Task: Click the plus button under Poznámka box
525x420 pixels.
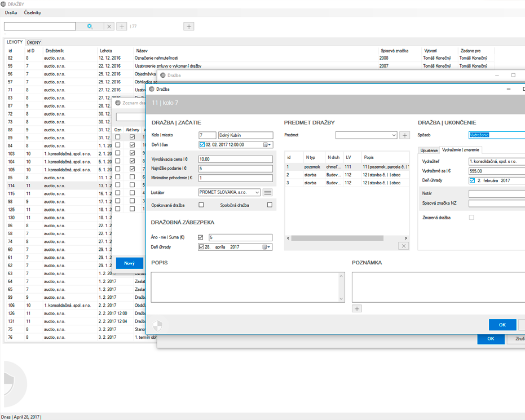Action: pyautogui.click(x=356, y=308)
